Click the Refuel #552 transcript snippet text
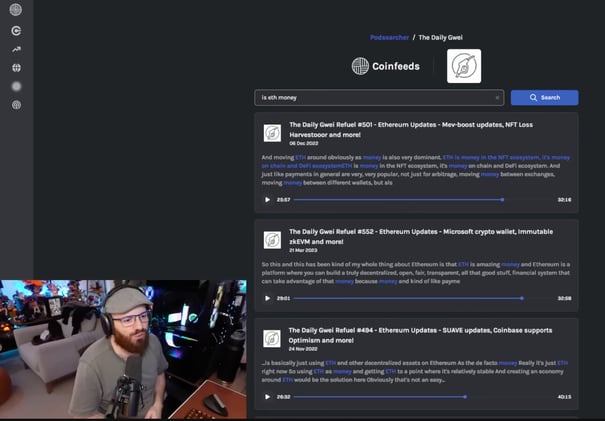Screen dimensions: 605x421 click(416, 273)
